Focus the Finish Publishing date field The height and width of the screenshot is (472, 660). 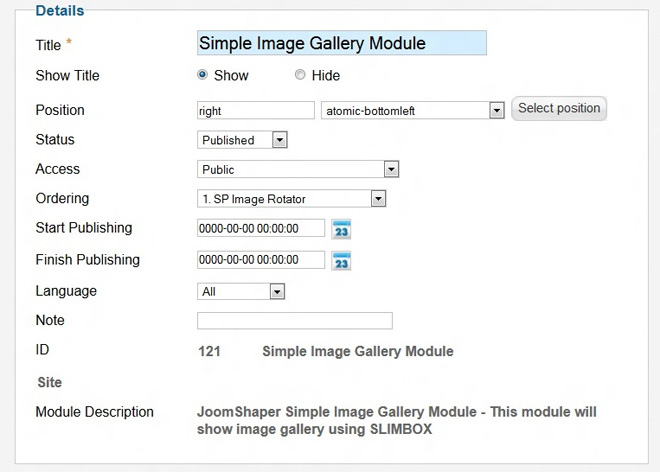(x=261, y=260)
